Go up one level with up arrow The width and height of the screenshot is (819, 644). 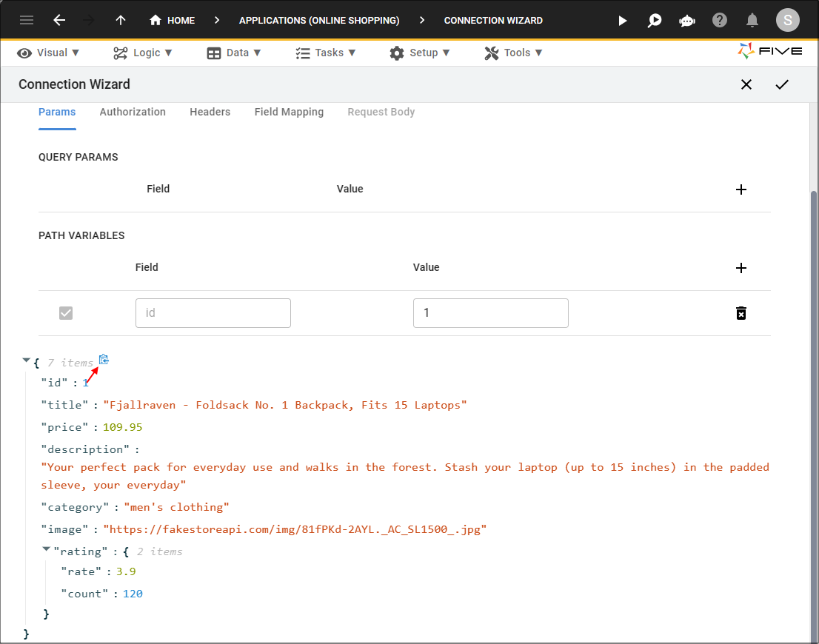click(121, 21)
